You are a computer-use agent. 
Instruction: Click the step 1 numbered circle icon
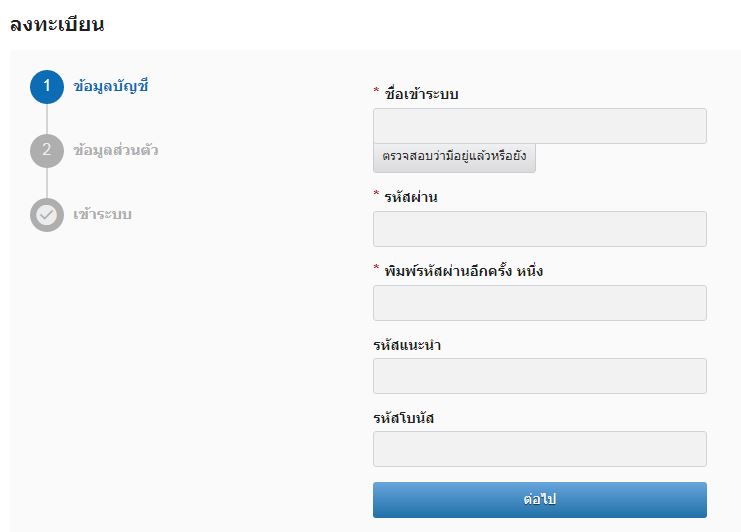46,86
